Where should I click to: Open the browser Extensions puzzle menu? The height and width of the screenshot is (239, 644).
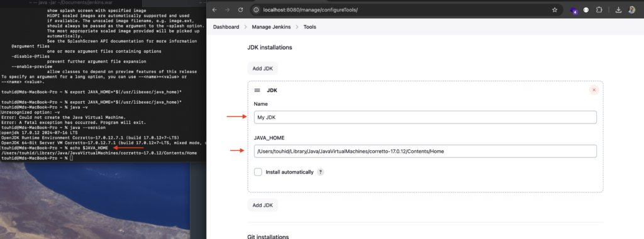[599, 10]
